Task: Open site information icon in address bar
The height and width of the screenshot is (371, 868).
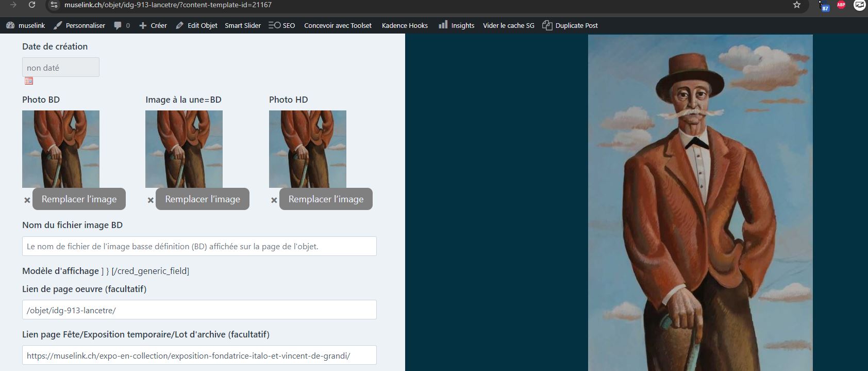Action: click(x=54, y=5)
